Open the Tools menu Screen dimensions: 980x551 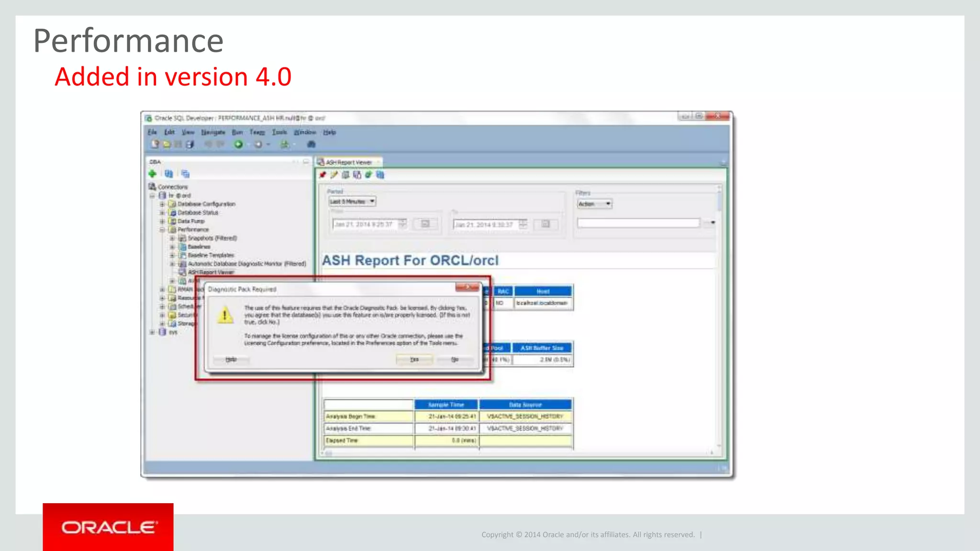(x=279, y=132)
